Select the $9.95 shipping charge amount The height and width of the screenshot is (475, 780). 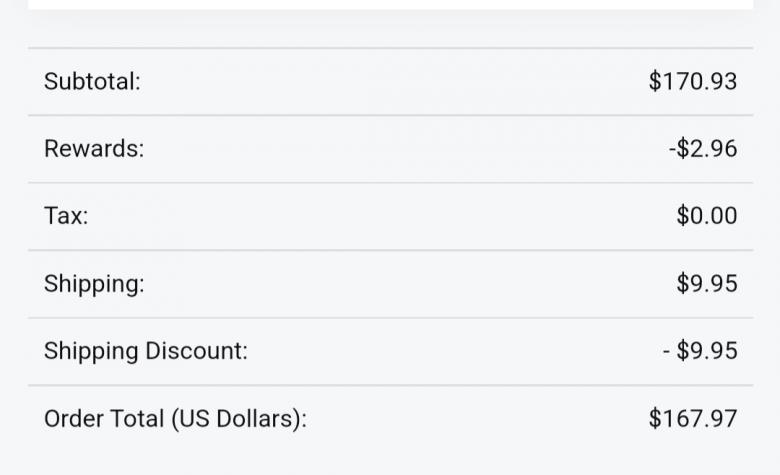(x=706, y=284)
